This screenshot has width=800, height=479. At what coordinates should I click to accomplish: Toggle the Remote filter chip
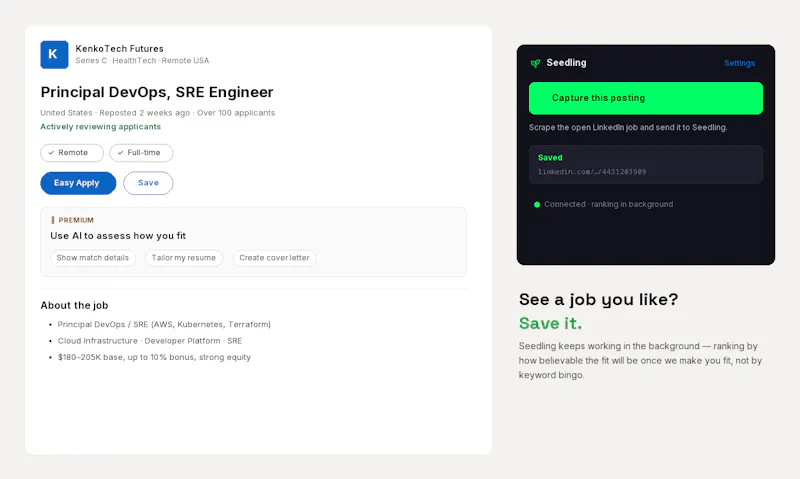point(72,153)
